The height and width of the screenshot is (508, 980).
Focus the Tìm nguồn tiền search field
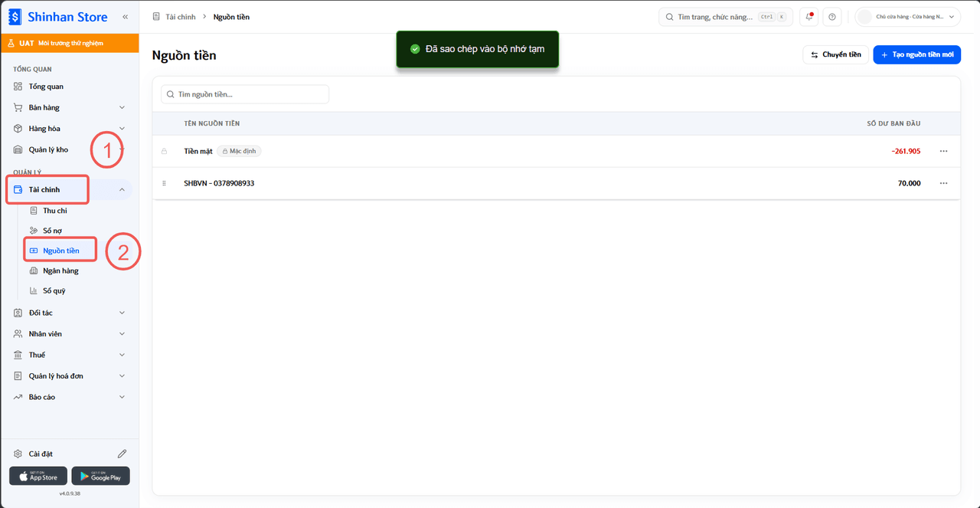click(245, 94)
